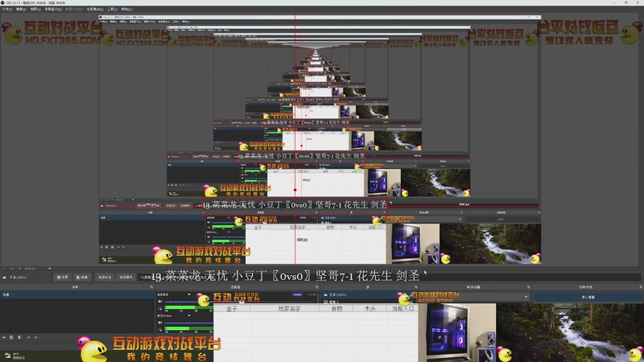
Task: Click the OBS logo in the title bar
Action: pyautogui.click(x=2, y=2)
